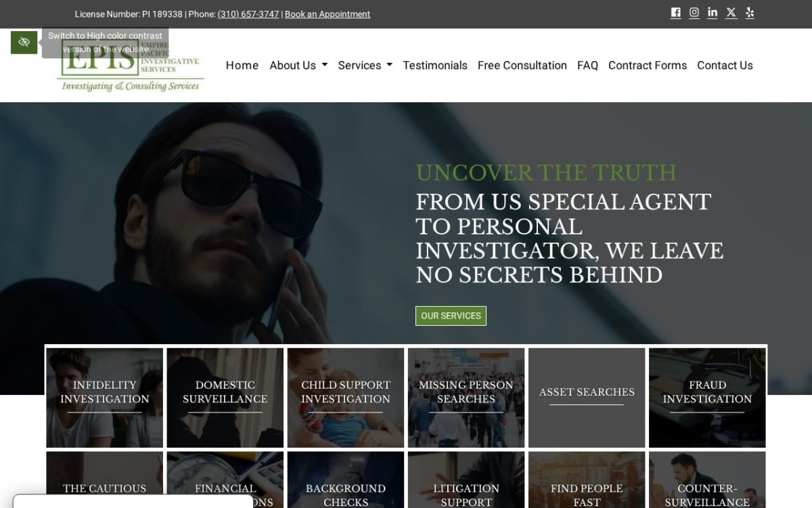
Task: Open the LinkedIn profile icon
Action: coord(713,12)
